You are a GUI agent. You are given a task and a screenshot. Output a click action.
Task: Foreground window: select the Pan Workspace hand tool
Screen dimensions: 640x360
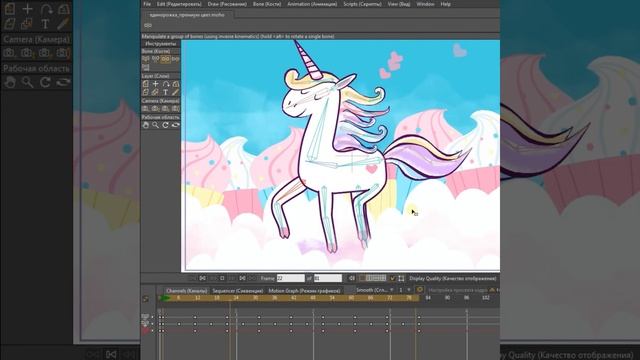(146, 125)
